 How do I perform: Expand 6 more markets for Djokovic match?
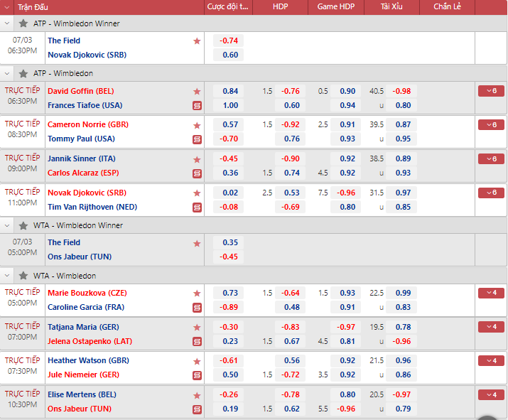(491, 193)
